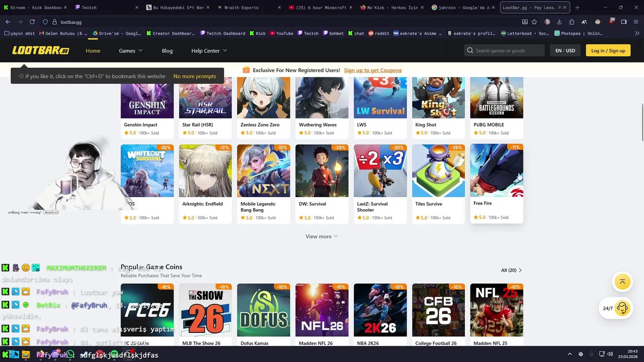This screenshot has height=362, width=644.
Task: Open the extension icon showing badge 25
Action: [611, 22]
